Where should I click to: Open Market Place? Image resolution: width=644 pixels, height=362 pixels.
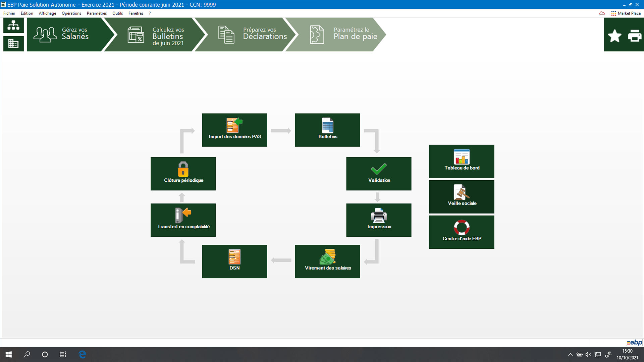(626, 13)
